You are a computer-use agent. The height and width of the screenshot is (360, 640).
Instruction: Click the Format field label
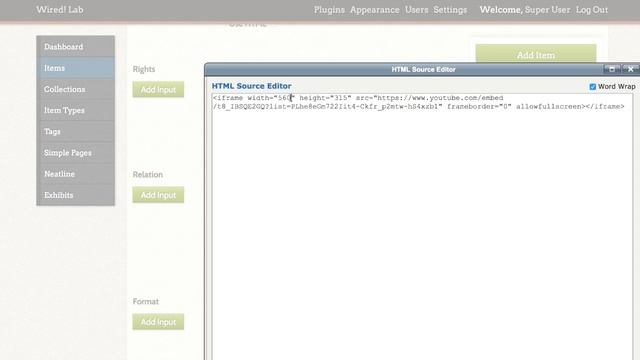(146, 301)
